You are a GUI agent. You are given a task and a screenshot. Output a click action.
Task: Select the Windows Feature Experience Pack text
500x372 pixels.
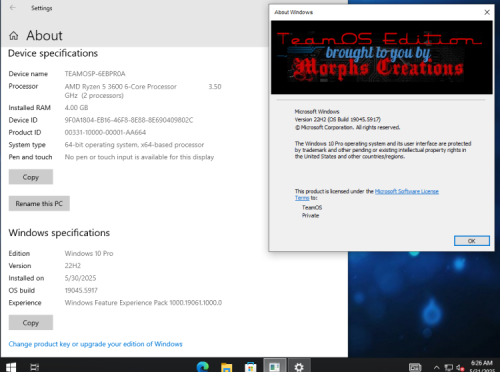143,303
